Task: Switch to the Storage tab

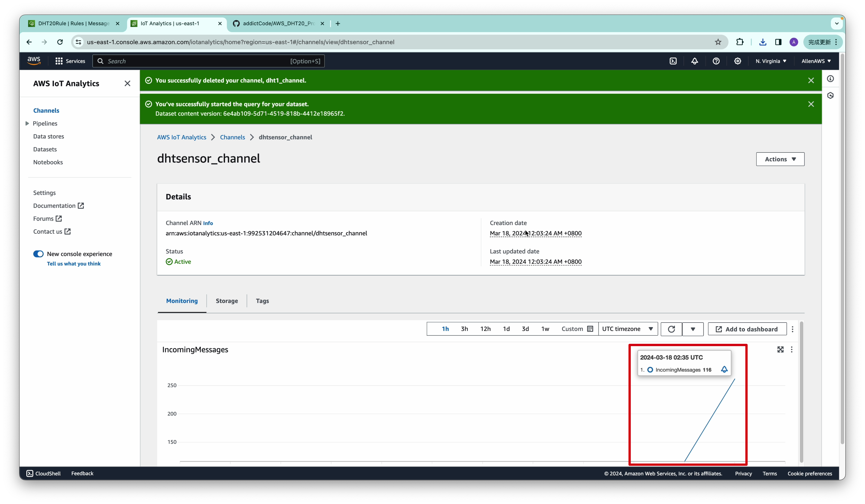Action: point(227,300)
